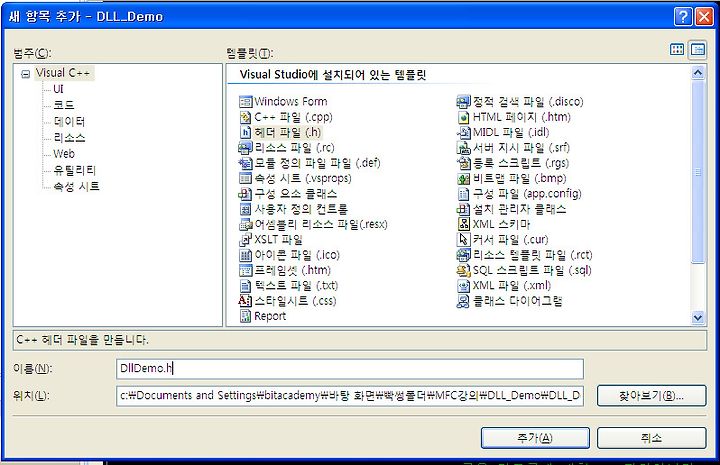Screen dimensions: 720x465
Task: Select the Report template icon
Action: coord(246,316)
